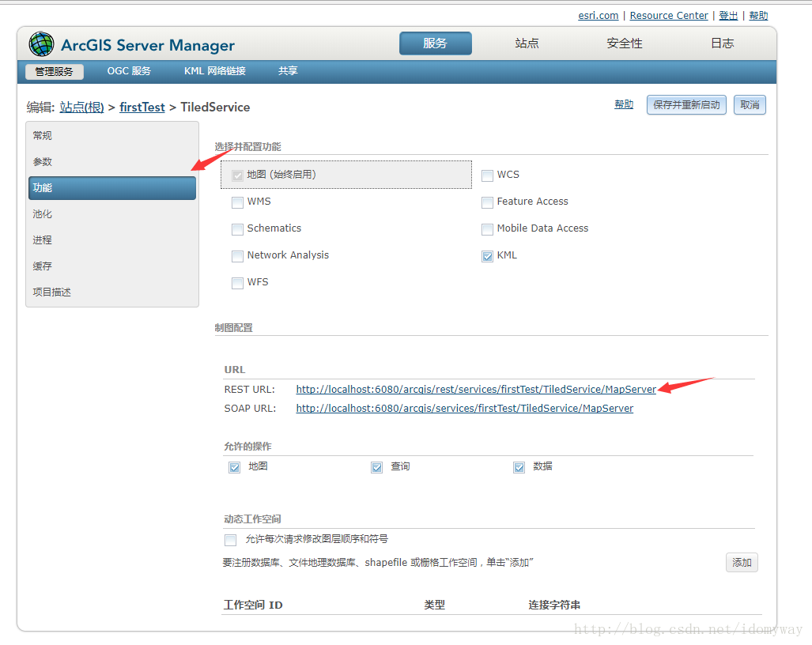Click the 选择并配置功能 section heading
Image resolution: width=812 pixels, height=645 pixels.
tap(247, 146)
